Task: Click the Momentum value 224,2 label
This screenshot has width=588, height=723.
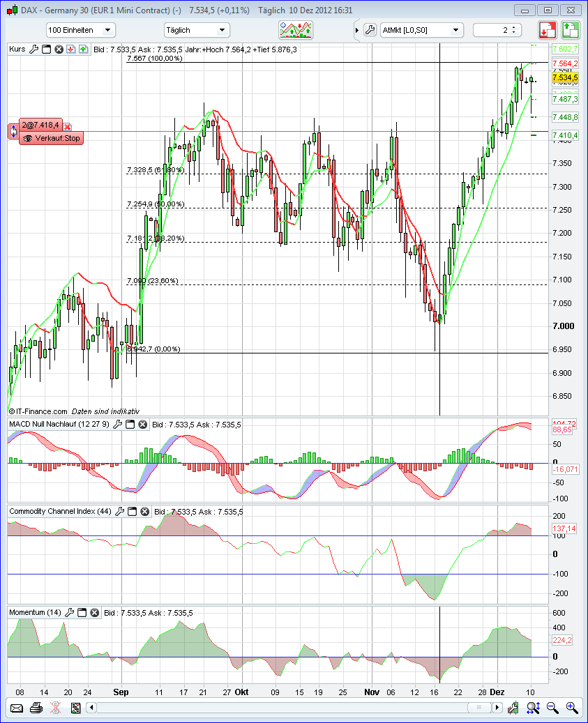Action: pyautogui.click(x=562, y=640)
